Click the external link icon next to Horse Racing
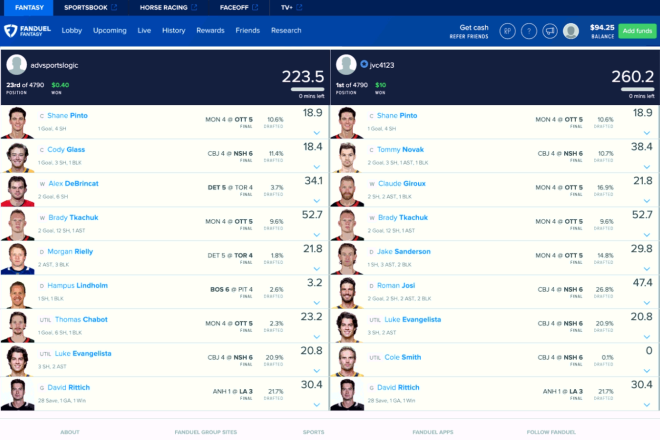660x440 pixels. (194, 7)
